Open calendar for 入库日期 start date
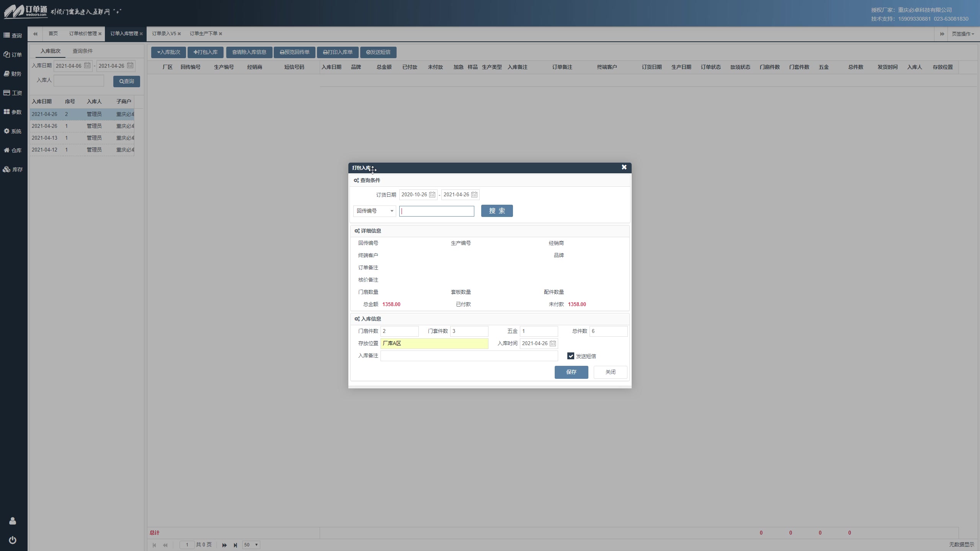 87,65
